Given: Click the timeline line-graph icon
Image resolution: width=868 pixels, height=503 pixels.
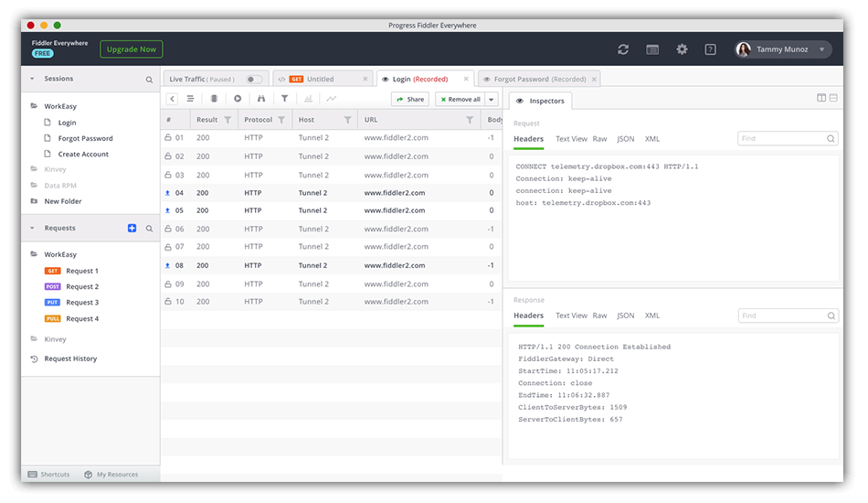Looking at the screenshot, I should point(331,99).
